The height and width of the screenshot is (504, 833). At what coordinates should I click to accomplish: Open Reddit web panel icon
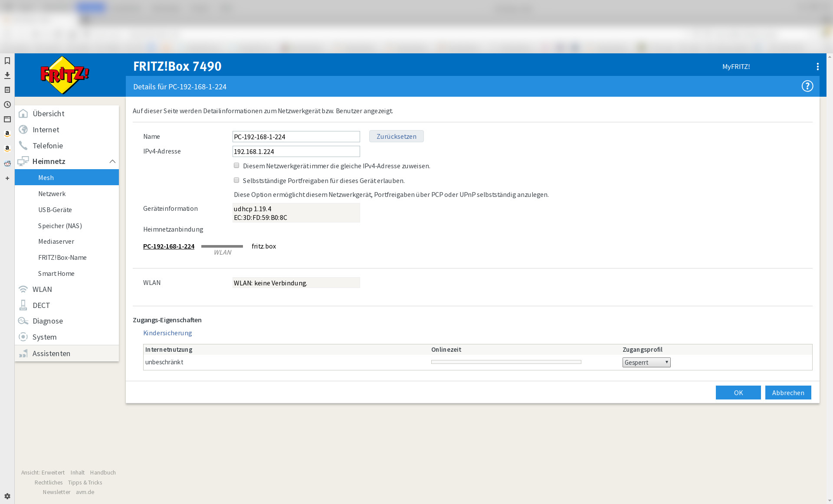coord(7,164)
